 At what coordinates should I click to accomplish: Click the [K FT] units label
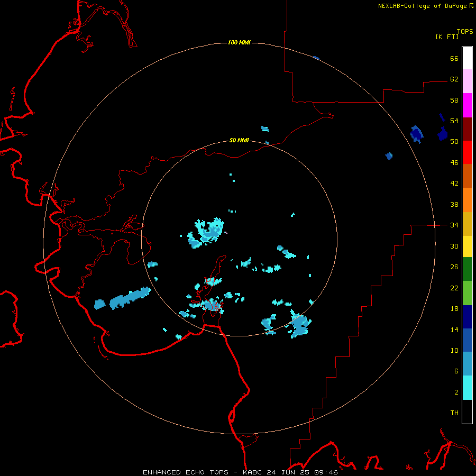[447, 36]
